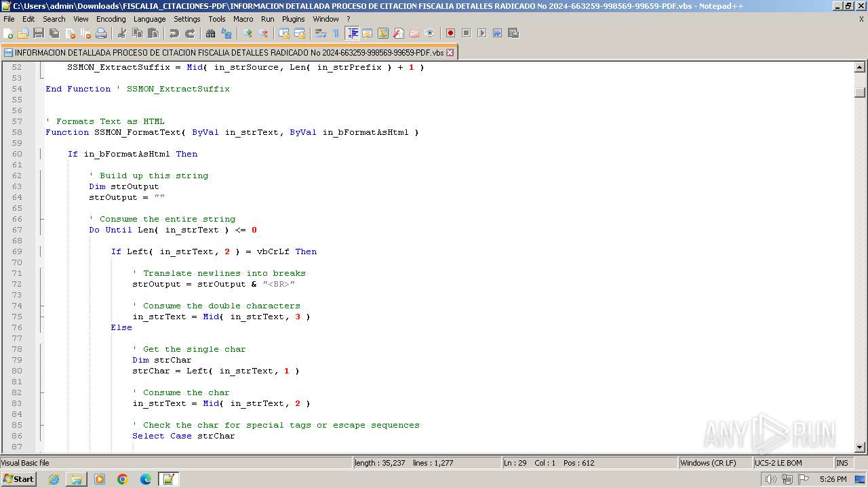The height and width of the screenshot is (488, 868).
Task: Open the Language menu
Action: click(x=150, y=19)
